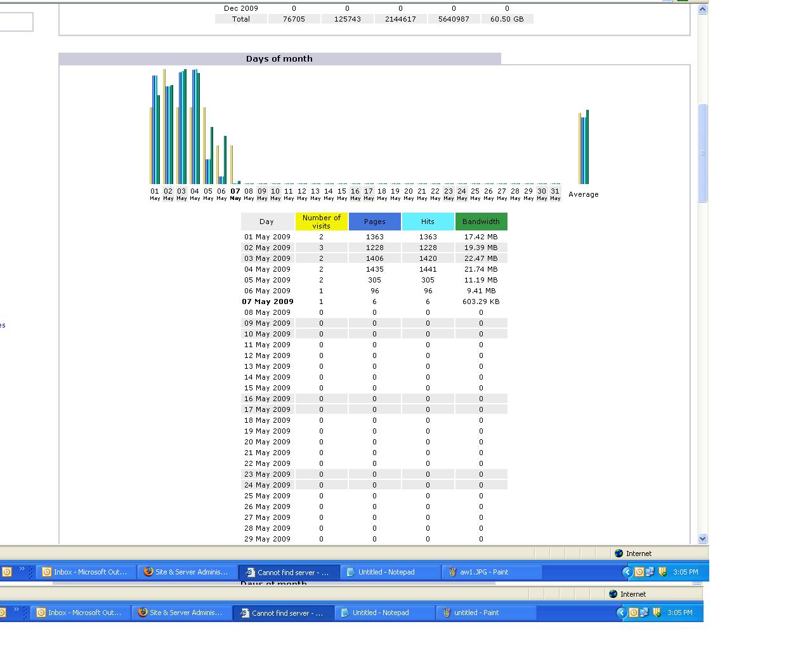Click the scroll-down arrow of the page scrollbar
812x650 pixels.
click(702, 538)
